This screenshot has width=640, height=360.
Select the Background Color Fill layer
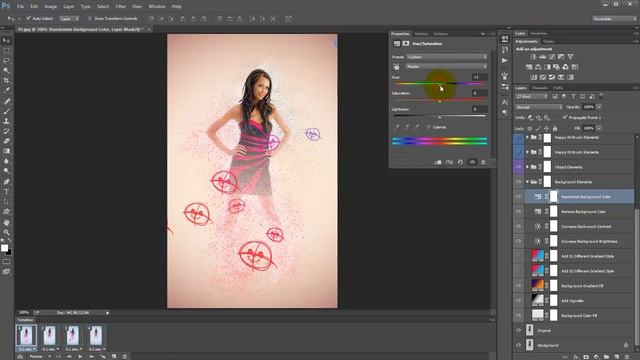[x=580, y=315]
